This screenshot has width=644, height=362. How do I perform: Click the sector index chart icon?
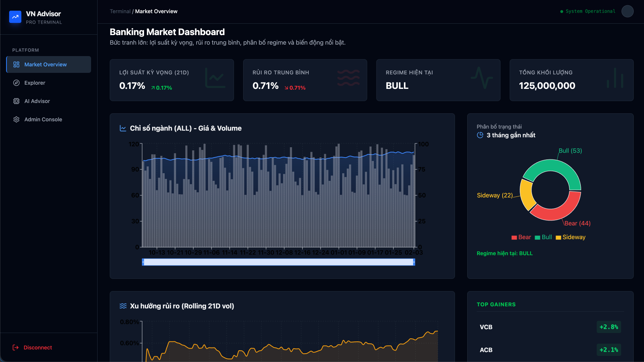click(x=123, y=128)
